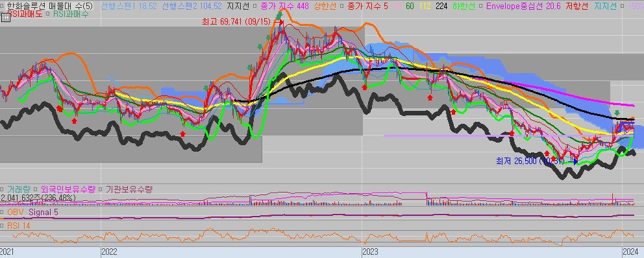Click the 기관보유수량 label
644x258 pixels.
click(x=129, y=189)
